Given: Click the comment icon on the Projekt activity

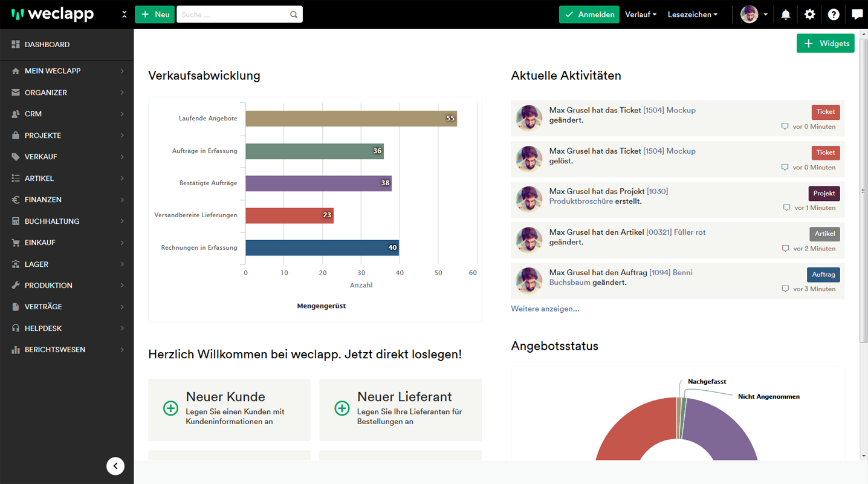Looking at the screenshot, I should click(786, 208).
